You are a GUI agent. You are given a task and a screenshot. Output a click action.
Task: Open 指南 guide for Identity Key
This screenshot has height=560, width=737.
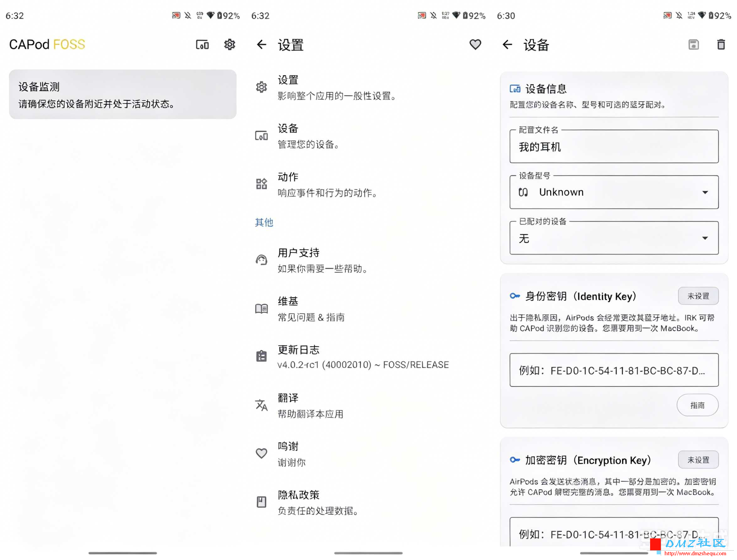click(697, 405)
